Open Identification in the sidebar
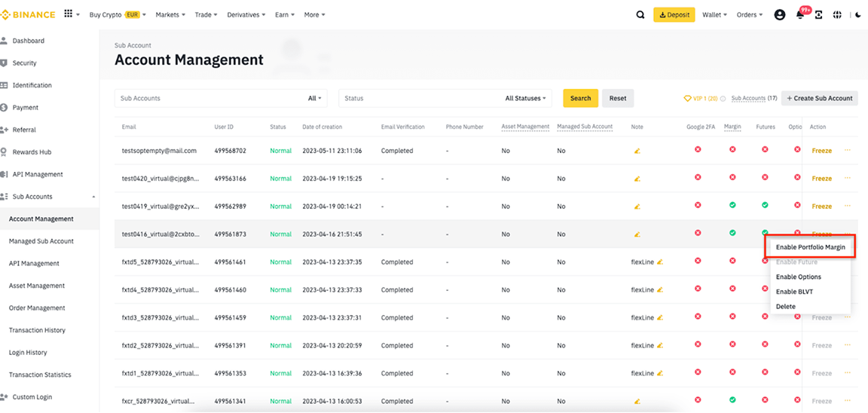 [32, 85]
